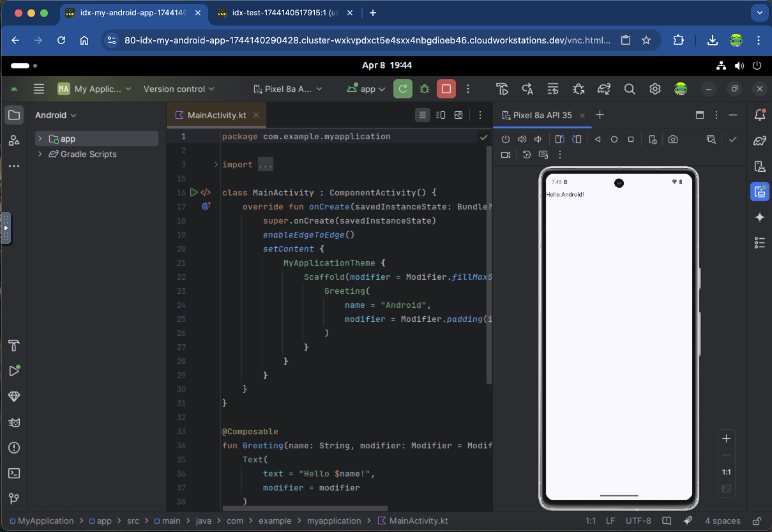The image size is (772, 532).
Task: Rotate the emulator device left
Action: click(x=559, y=139)
